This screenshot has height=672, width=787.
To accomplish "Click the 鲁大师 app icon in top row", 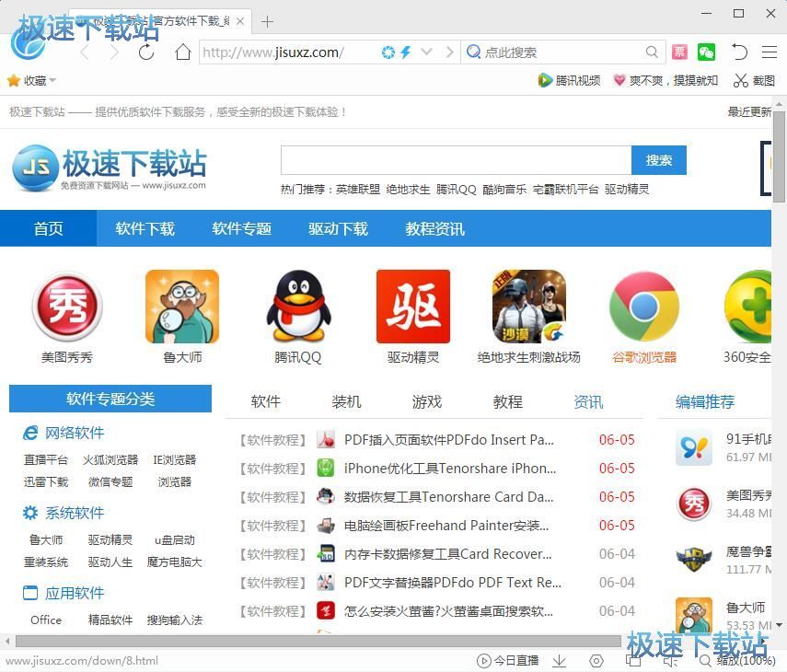I will click(182, 307).
